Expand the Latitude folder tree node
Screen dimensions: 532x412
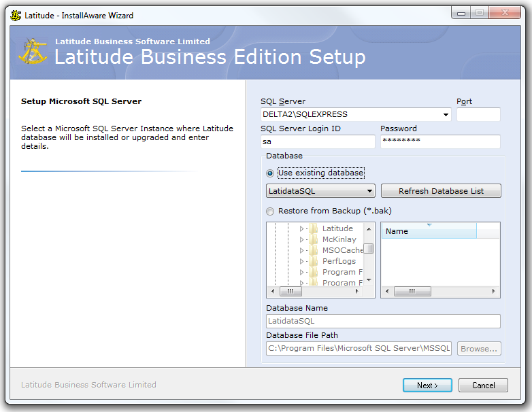[301, 229]
